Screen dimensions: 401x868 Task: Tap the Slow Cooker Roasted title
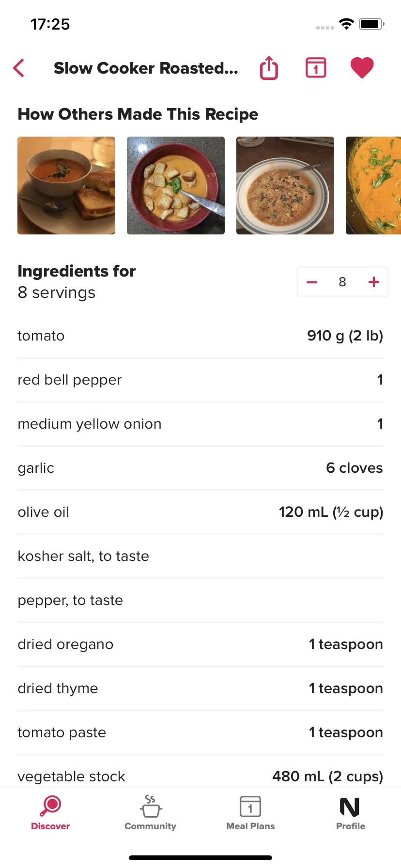(x=146, y=68)
